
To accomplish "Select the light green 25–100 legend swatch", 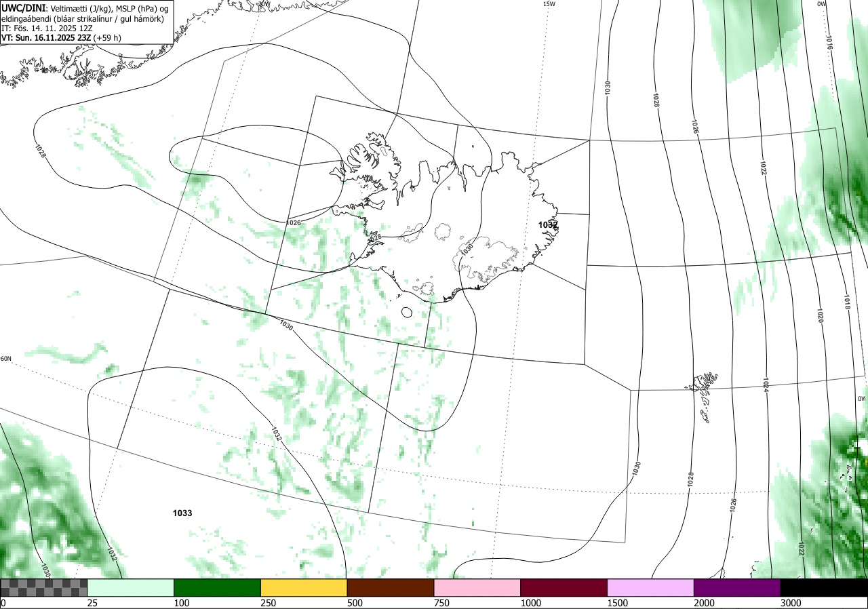I will click(131, 587).
